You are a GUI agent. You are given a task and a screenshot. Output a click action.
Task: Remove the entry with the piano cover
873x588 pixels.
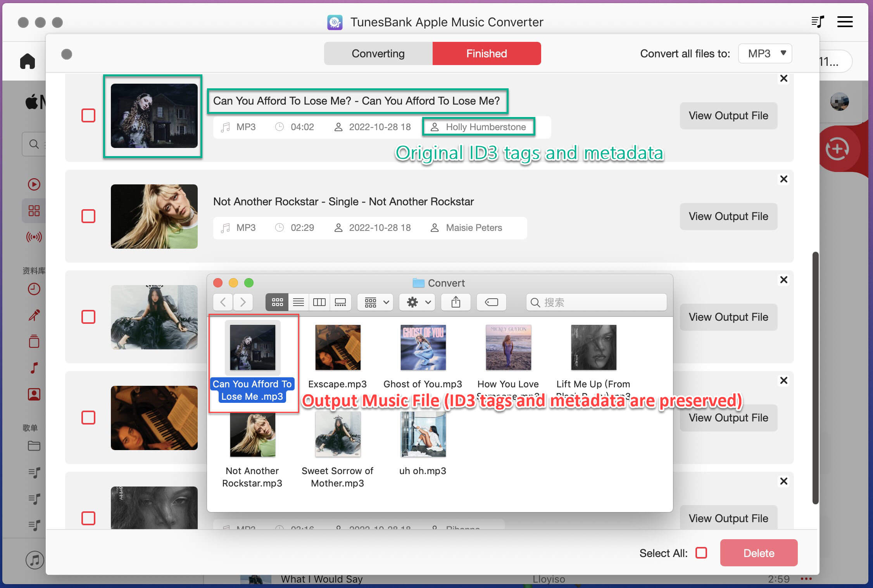point(784,380)
